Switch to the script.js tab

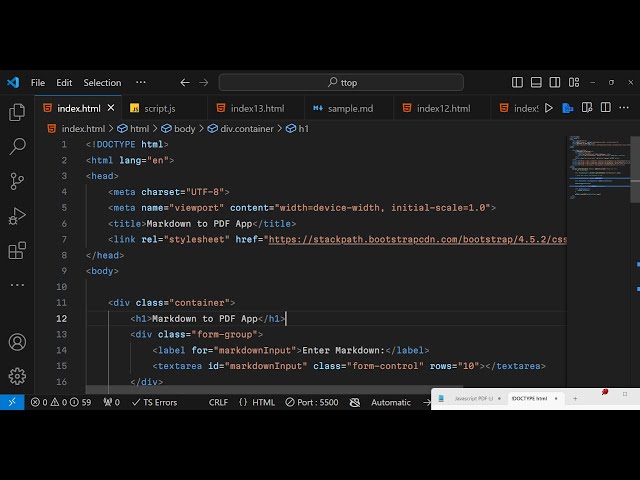coord(159,108)
